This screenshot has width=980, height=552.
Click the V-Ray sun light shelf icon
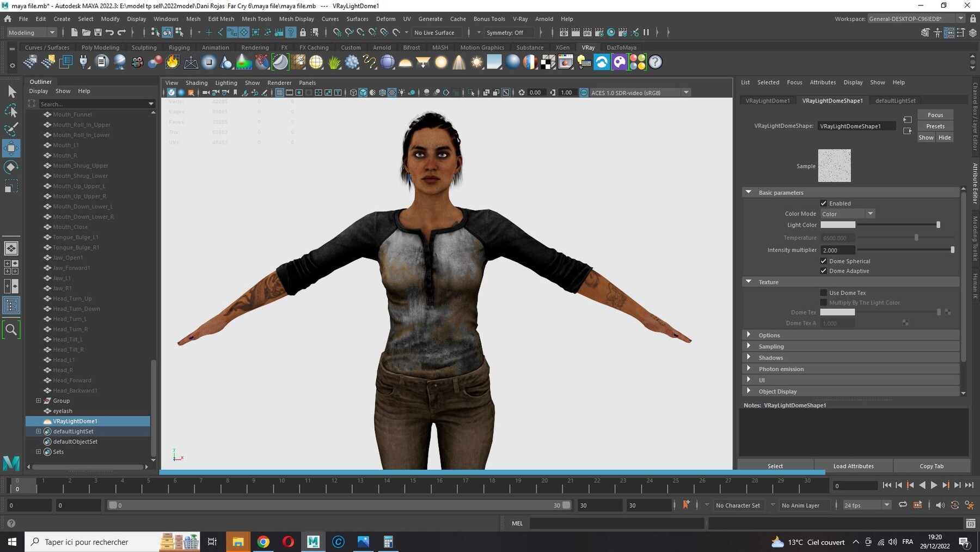477,62
